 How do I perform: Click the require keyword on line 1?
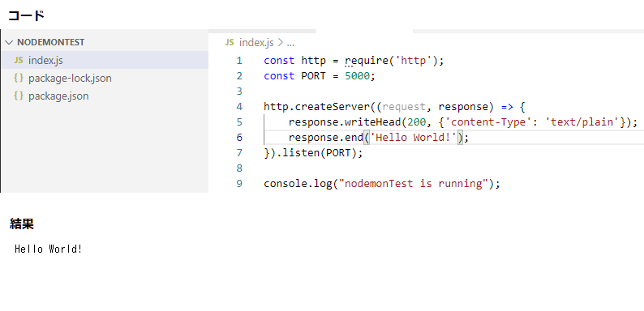pyautogui.click(x=367, y=61)
